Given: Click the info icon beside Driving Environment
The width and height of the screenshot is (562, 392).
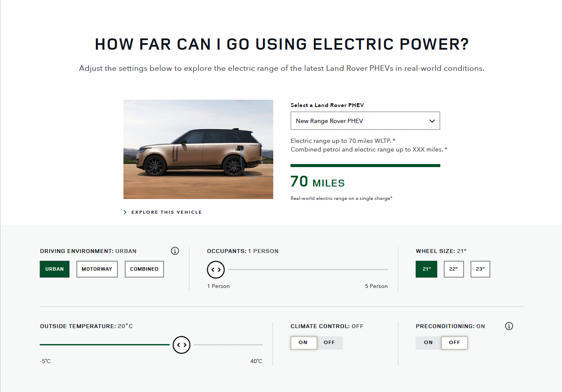Looking at the screenshot, I should coord(175,251).
